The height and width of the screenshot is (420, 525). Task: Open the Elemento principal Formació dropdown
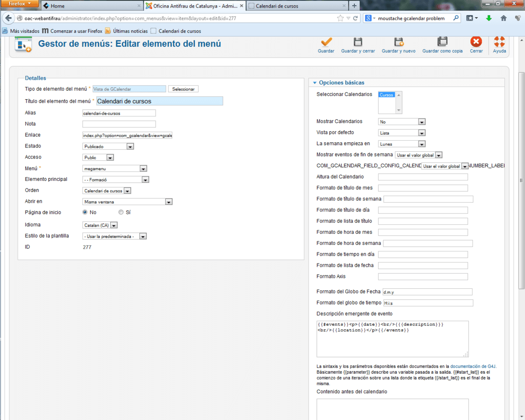coord(115,179)
